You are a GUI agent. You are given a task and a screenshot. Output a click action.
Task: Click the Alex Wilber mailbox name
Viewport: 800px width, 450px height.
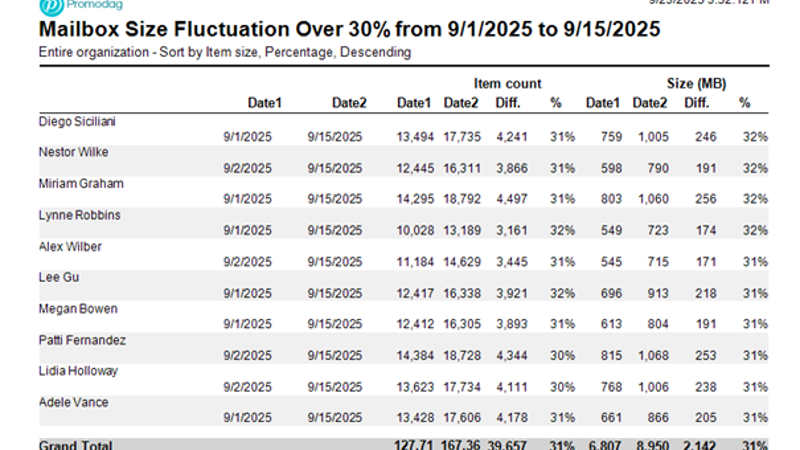click(x=69, y=246)
